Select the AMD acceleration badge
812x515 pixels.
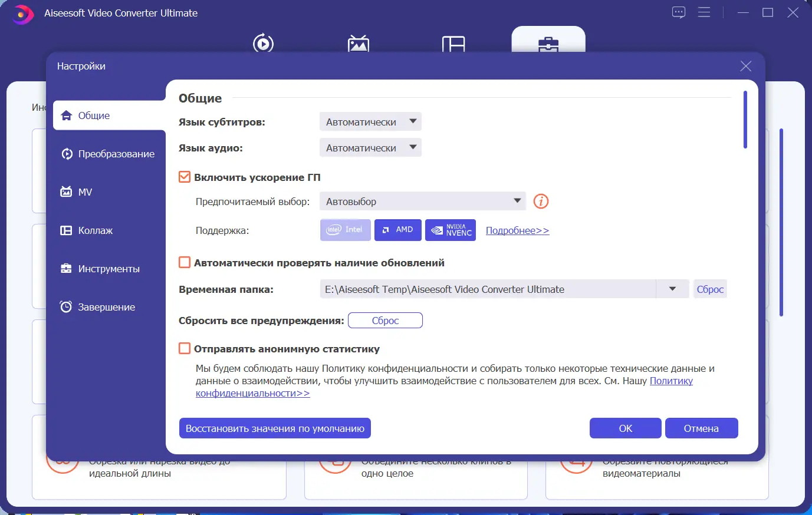tap(397, 230)
